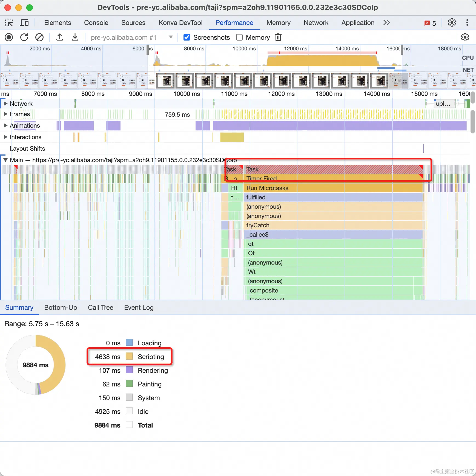Click the right overview selection handle
The width and height of the screenshot is (476, 476).
[x=402, y=50]
